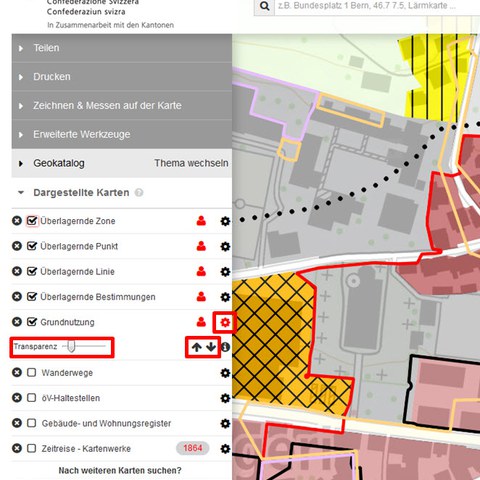Click the Wanderwege layer name
This screenshot has width=480, height=480.
[x=67, y=373]
